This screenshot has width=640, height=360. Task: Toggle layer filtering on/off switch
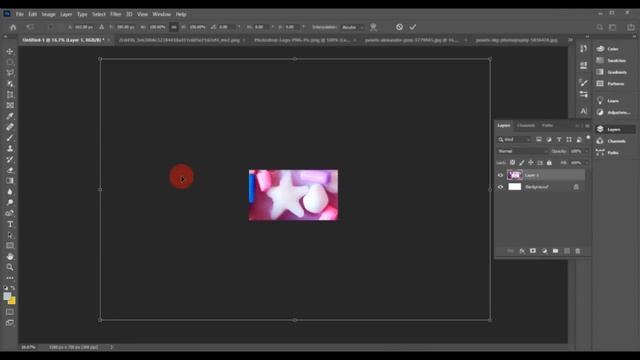pyautogui.click(x=588, y=138)
